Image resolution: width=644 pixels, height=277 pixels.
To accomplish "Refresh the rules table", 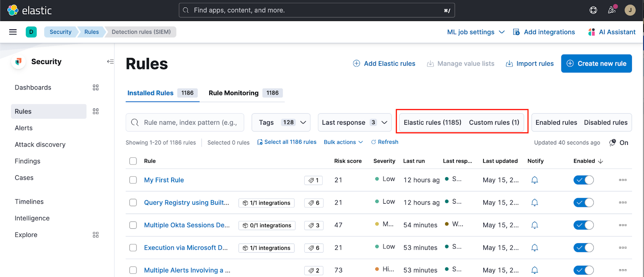I will pyautogui.click(x=384, y=142).
